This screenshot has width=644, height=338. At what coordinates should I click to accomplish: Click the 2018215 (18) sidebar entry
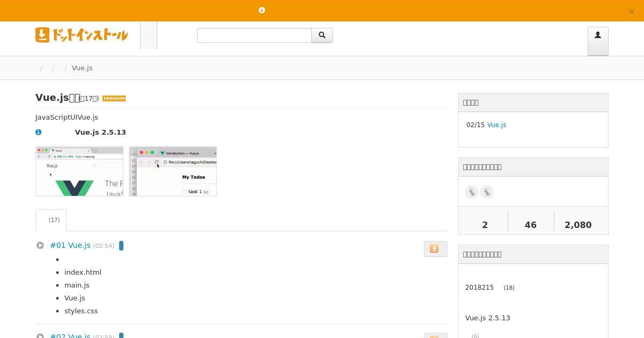(x=489, y=288)
